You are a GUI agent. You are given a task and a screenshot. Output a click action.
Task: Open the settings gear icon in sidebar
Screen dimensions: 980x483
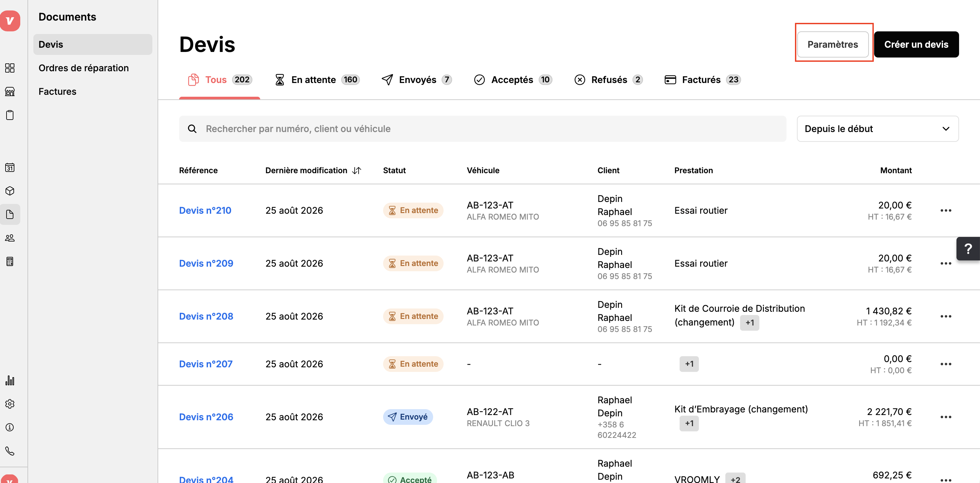pyautogui.click(x=10, y=404)
